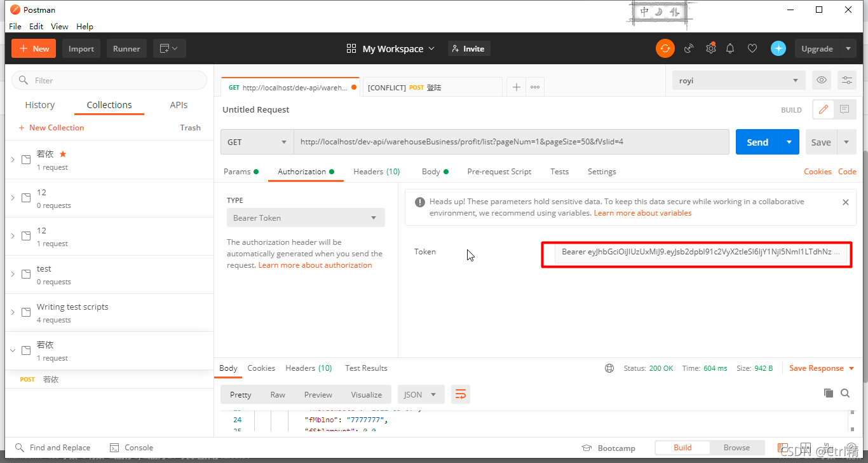This screenshot has width=868, height=463.
Task: Click the Import button
Action: click(x=81, y=48)
